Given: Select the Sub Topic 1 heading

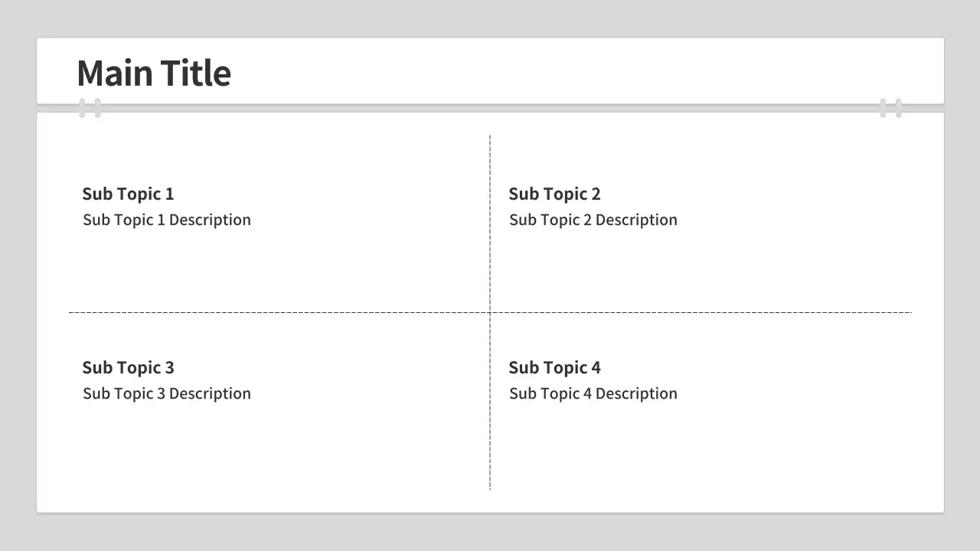Looking at the screenshot, I should tap(128, 194).
